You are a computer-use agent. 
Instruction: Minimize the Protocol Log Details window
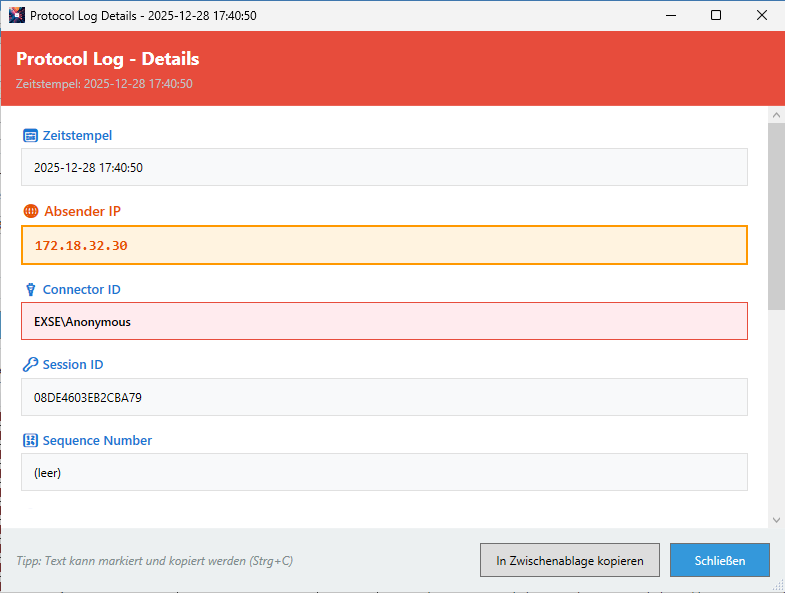tap(670, 15)
